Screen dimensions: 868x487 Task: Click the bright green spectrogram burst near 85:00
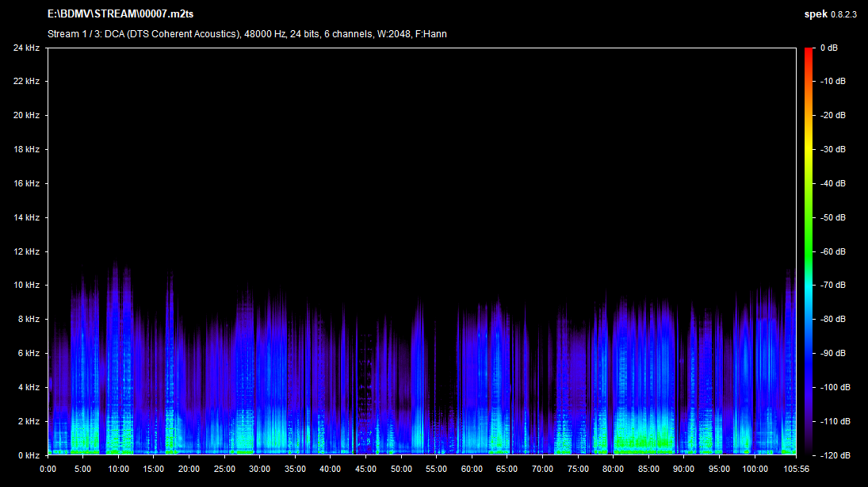pyautogui.click(x=642, y=440)
